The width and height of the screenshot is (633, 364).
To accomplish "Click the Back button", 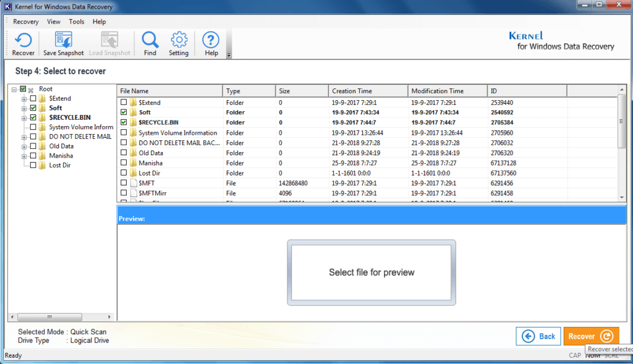I will pyautogui.click(x=538, y=336).
